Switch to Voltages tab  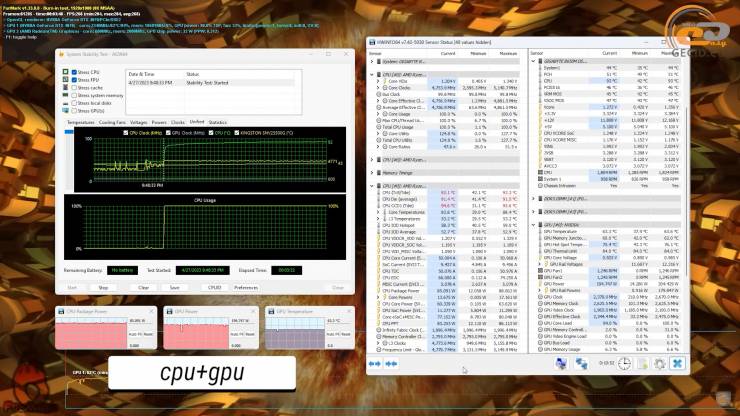tap(139, 122)
